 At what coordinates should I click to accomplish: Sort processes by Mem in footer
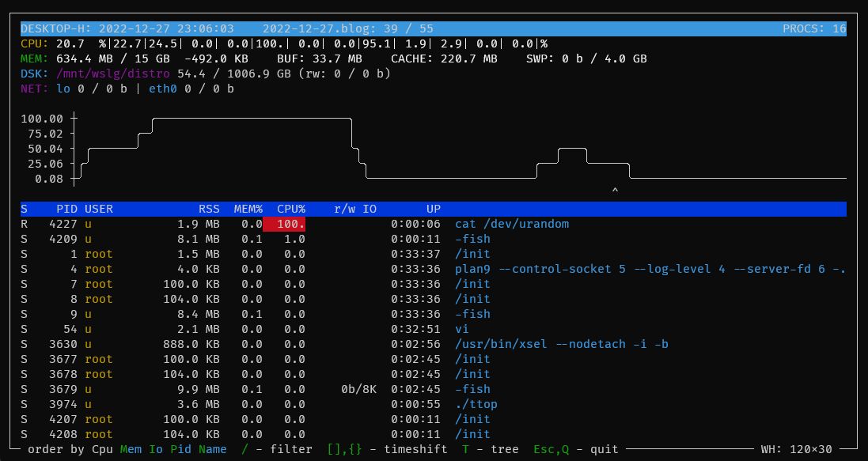coord(131,449)
